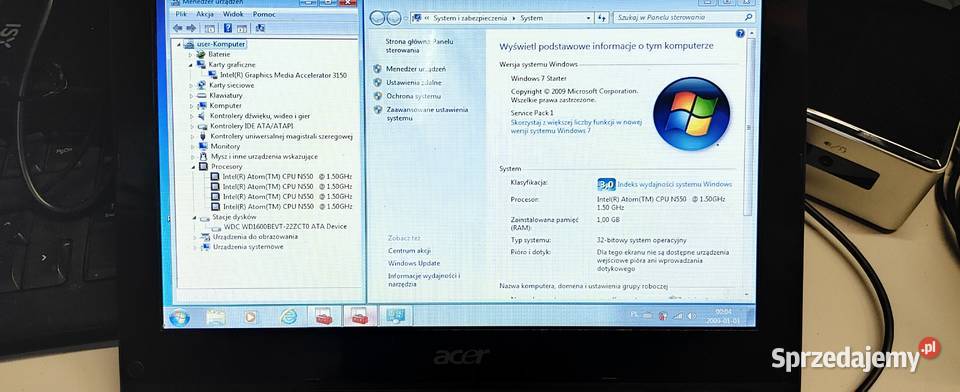Select the sound controllers speaker icon
This screenshot has width=960, height=392.
pos(202,116)
